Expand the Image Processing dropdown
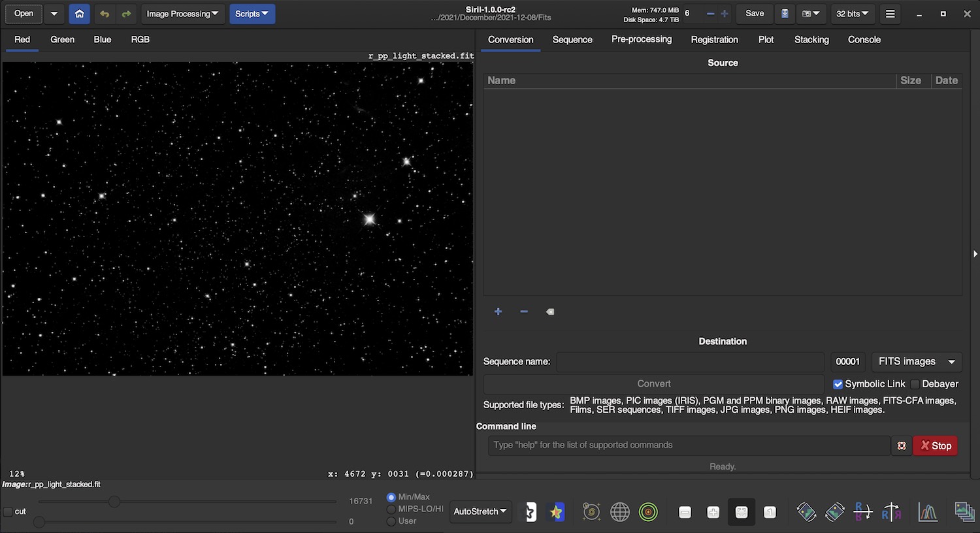This screenshot has height=533, width=980. click(x=182, y=14)
